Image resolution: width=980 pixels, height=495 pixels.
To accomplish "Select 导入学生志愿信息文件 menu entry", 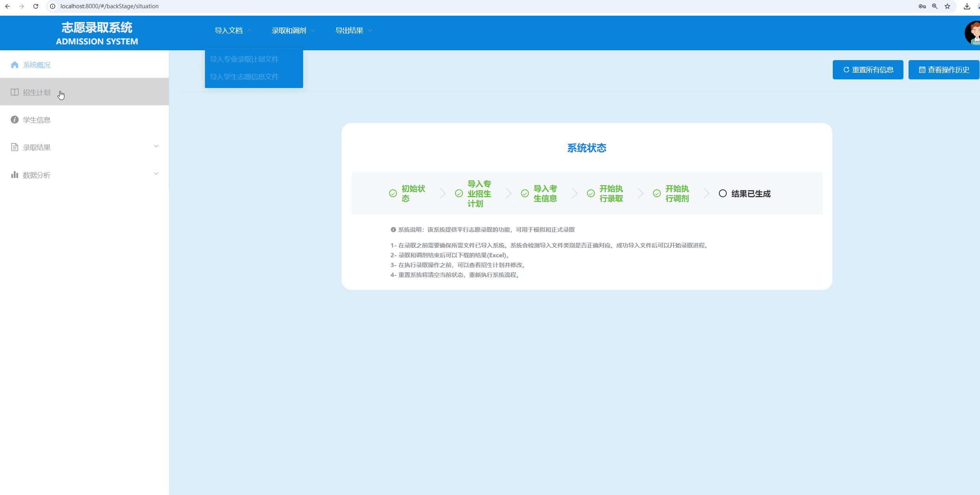I will tap(244, 77).
